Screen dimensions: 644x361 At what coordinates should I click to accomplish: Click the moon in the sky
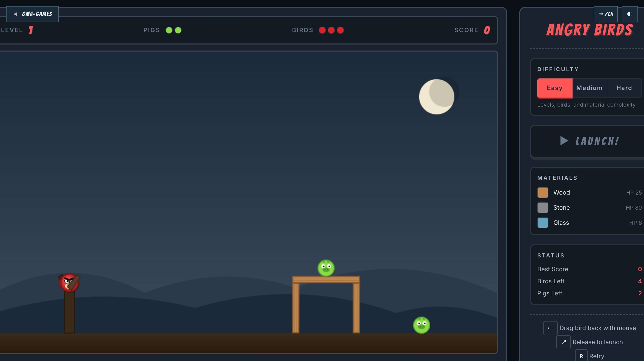(437, 97)
